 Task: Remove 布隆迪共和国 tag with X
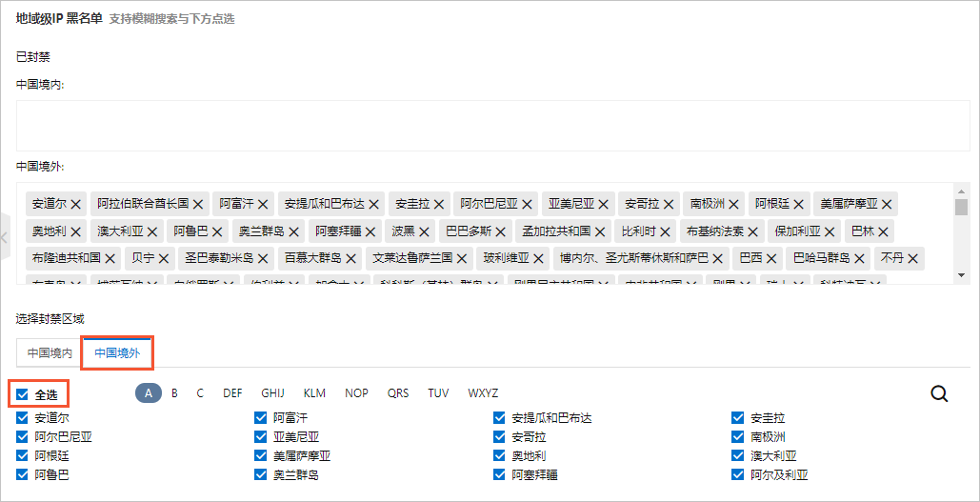click(110, 258)
